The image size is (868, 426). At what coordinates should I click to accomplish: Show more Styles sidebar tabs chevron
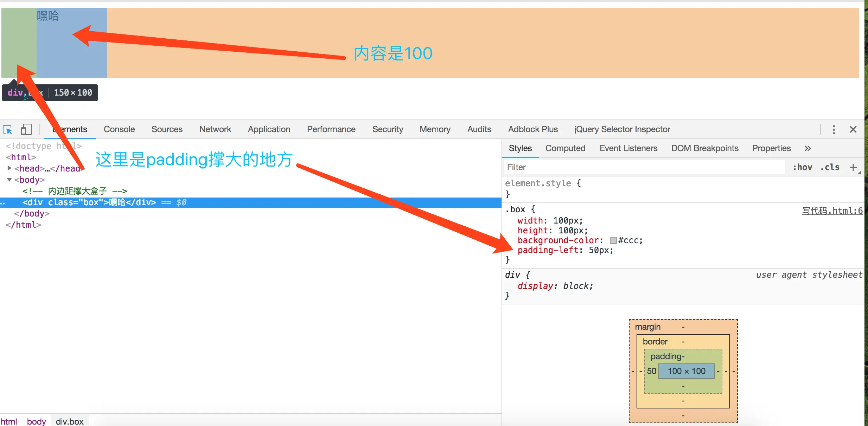coord(808,148)
